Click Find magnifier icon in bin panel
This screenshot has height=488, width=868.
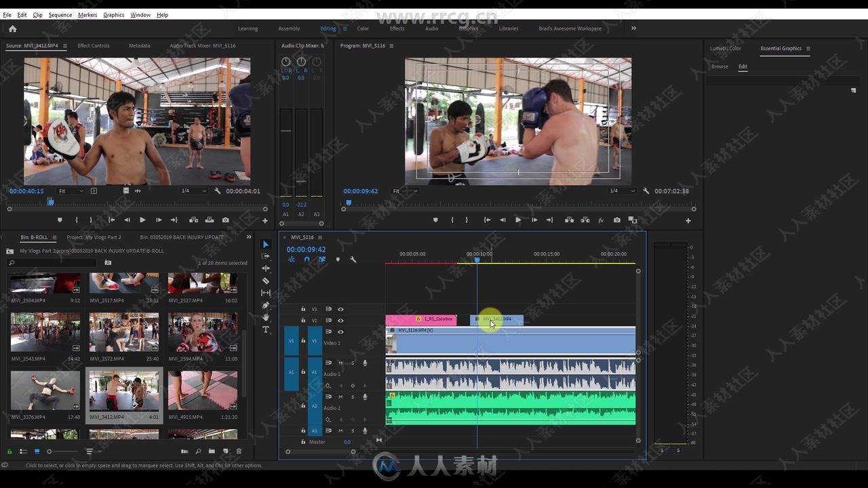[198, 451]
